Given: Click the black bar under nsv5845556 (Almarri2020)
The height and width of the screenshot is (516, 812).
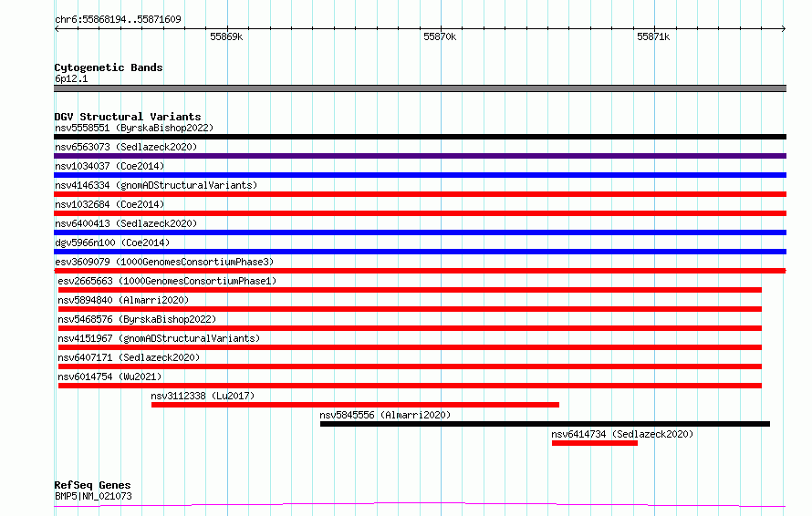Looking at the screenshot, I should pyautogui.click(x=545, y=424).
